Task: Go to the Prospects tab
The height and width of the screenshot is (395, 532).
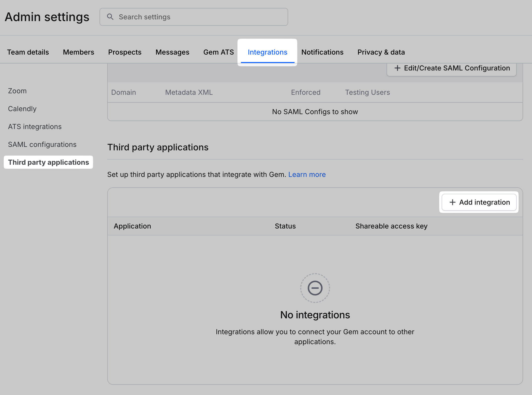Action: click(125, 52)
